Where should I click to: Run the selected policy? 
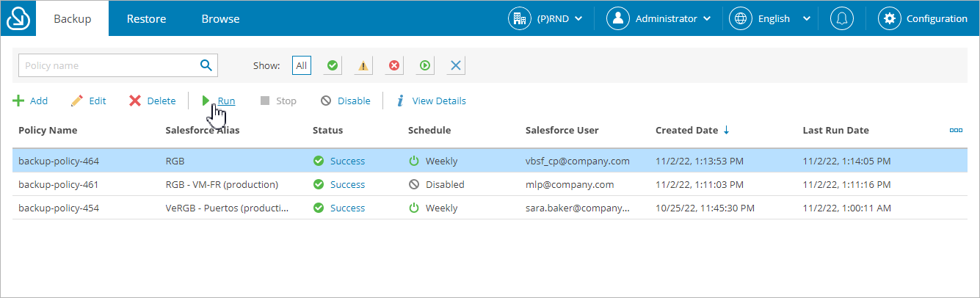[x=219, y=101]
